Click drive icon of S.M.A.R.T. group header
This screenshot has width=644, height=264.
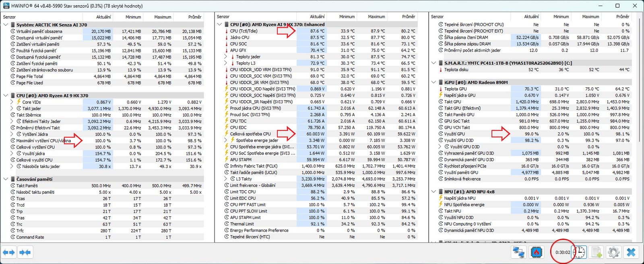pos(440,63)
